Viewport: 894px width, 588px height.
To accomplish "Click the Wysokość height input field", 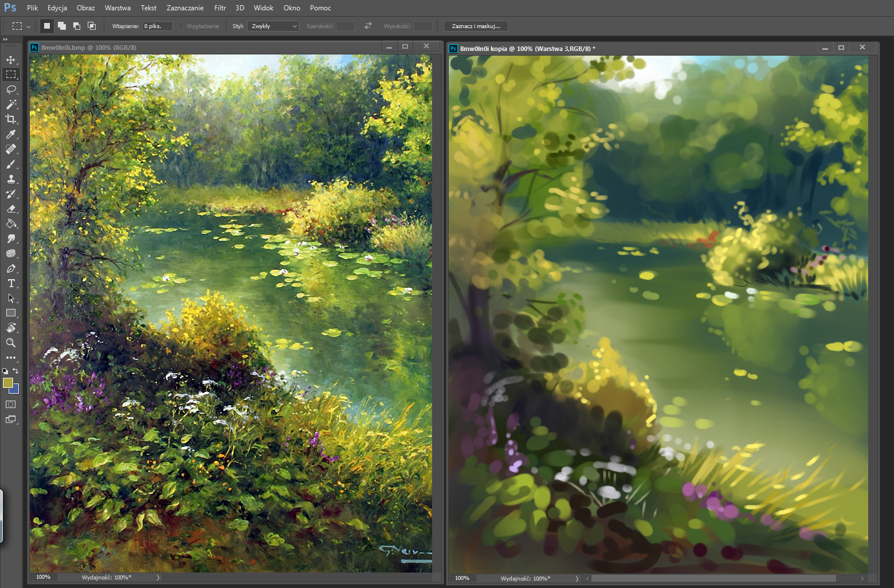I will click(423, 26).
